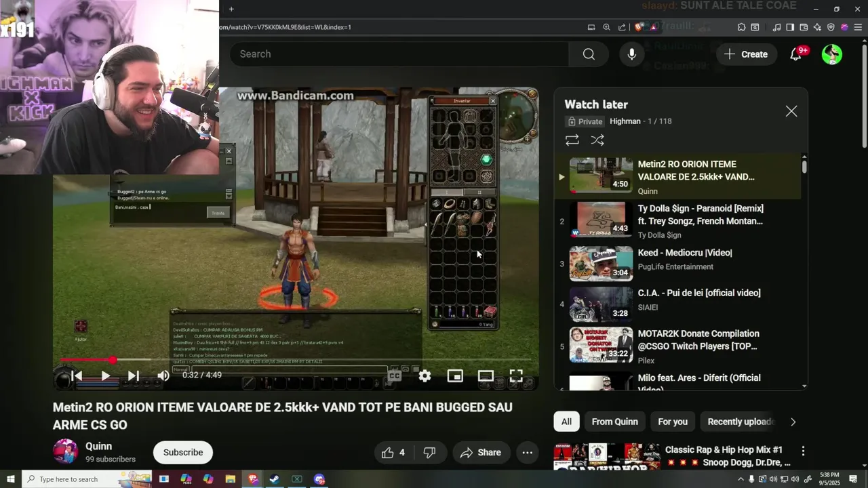This screenshot has width=868, height=488.
Task: Open more actions three-dot menu under video
Action: (x=527, y=453)
